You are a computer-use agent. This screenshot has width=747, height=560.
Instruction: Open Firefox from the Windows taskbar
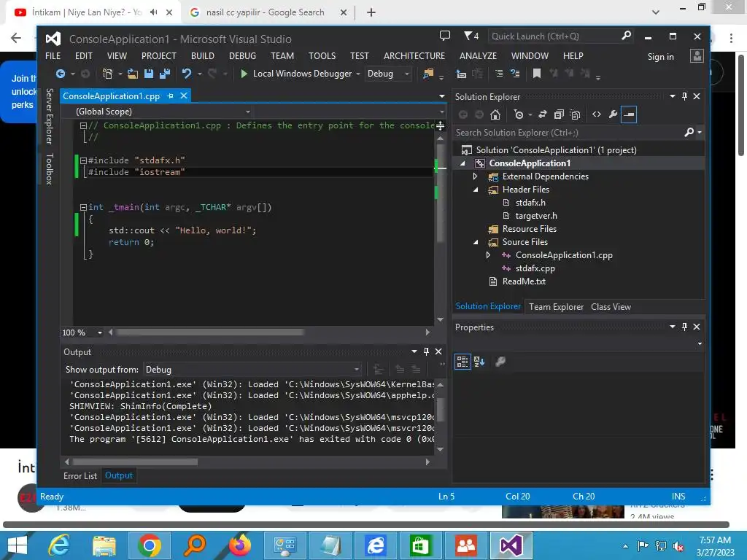pyautogui.click(x=240, y=545)
